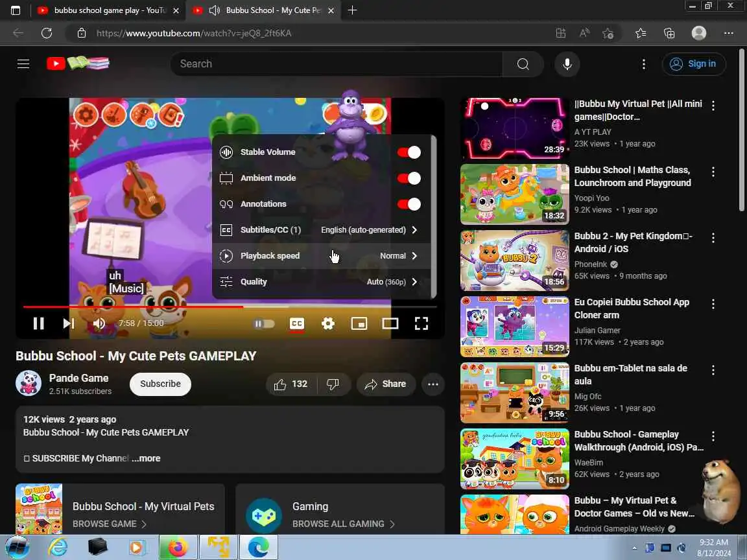Screen dimensions: 747x560
Task: Toggle autoplay switch in player
Action: point(264,324)
